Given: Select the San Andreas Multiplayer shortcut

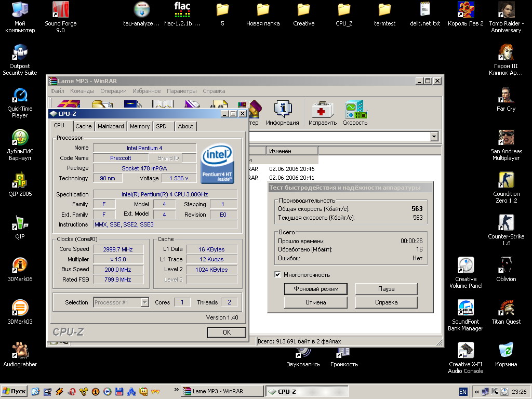Looking at the screenshot, I should click(x=506, y=145).
